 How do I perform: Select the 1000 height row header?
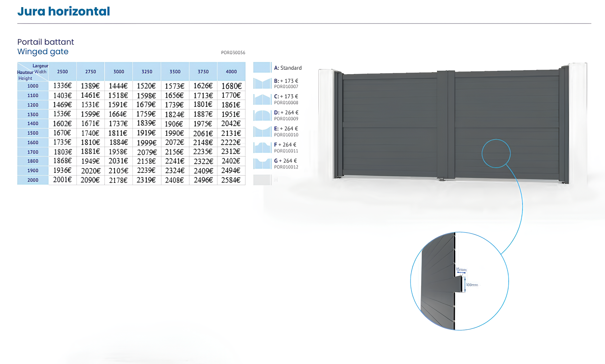click(33, 86)
